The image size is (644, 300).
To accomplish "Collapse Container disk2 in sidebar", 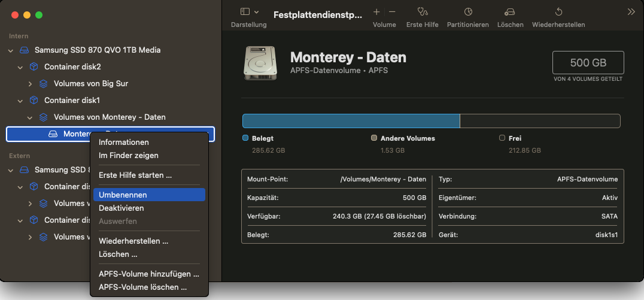I will pos(20,66).
